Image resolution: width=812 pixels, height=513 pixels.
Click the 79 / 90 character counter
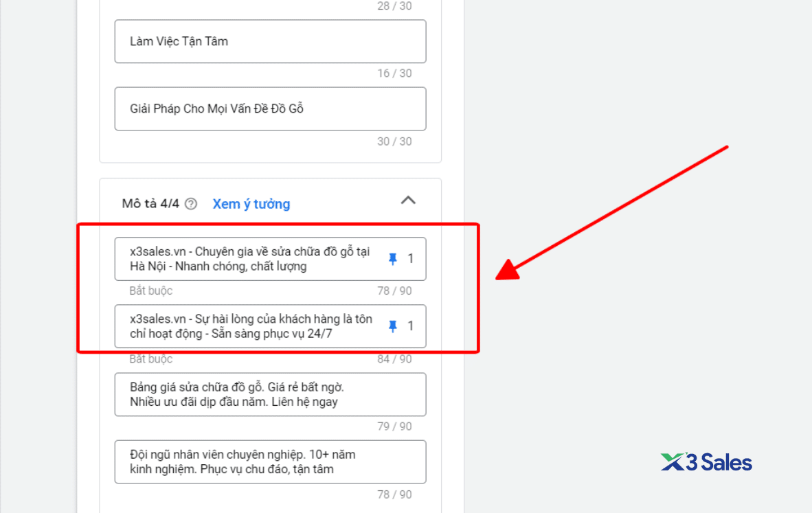coord(394,426)
